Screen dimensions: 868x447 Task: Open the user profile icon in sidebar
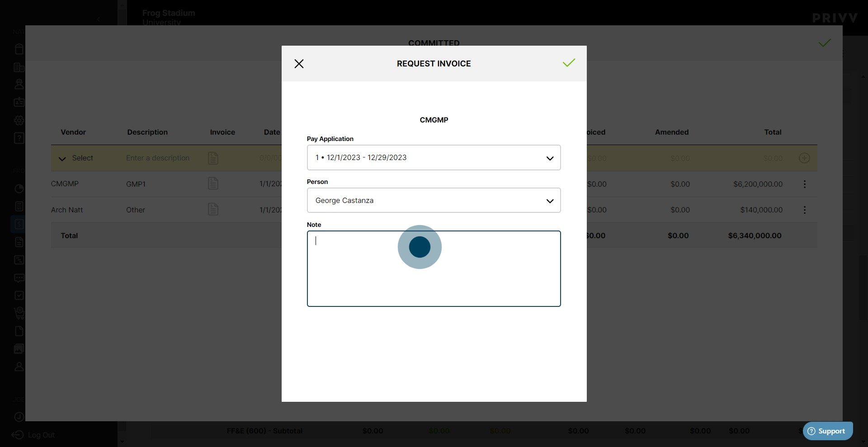19,367
